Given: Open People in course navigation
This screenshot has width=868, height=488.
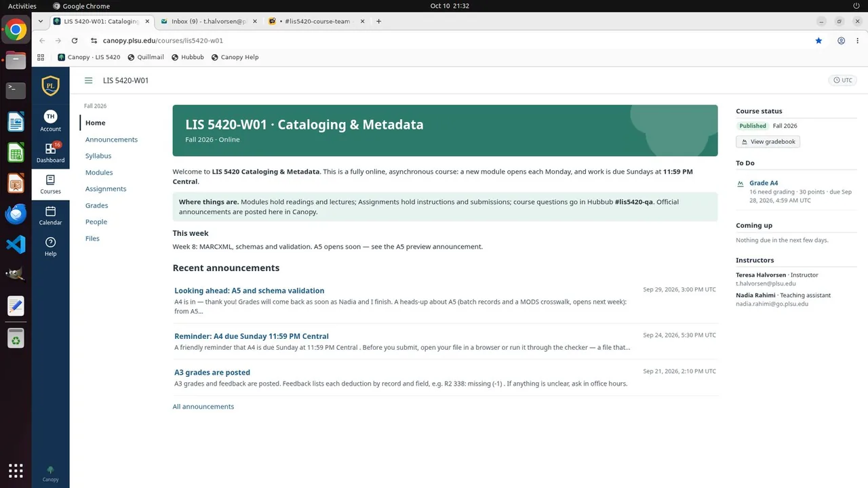Looking at the screenshot, I should click(x=96, y=222).
